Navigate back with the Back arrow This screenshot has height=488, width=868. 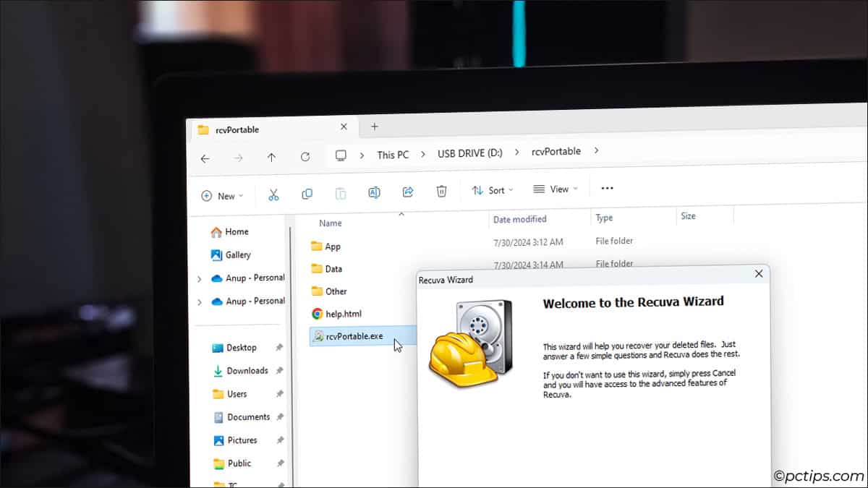(205, 158)
